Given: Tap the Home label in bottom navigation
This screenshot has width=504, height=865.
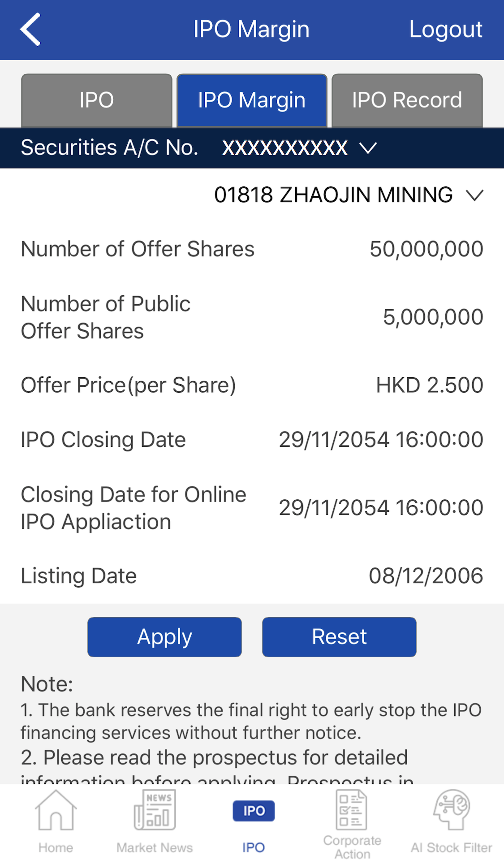Looking at the screenshot, I should click(56, 848).
